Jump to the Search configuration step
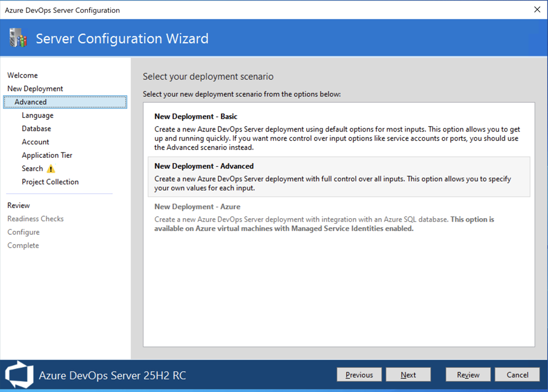 click(x=32, y=169)
